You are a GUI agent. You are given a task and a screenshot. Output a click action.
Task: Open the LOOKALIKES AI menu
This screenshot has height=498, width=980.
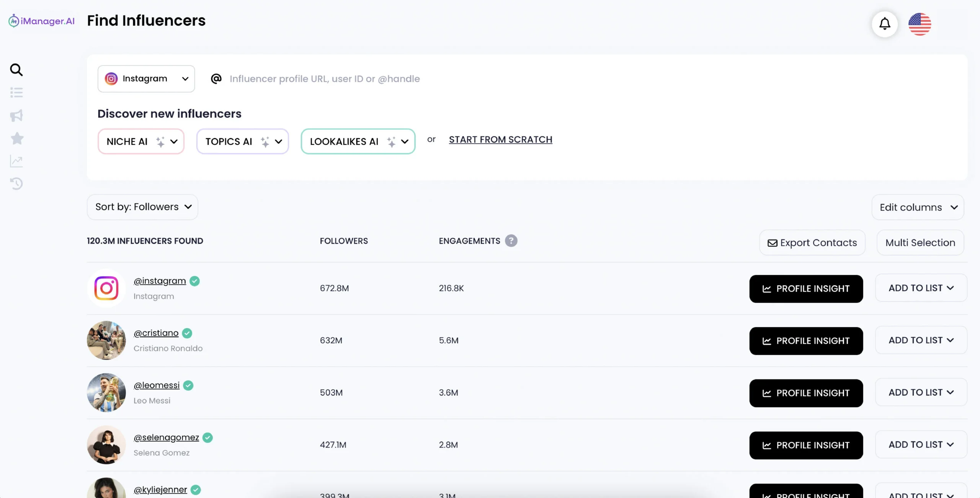coord(358,142)
